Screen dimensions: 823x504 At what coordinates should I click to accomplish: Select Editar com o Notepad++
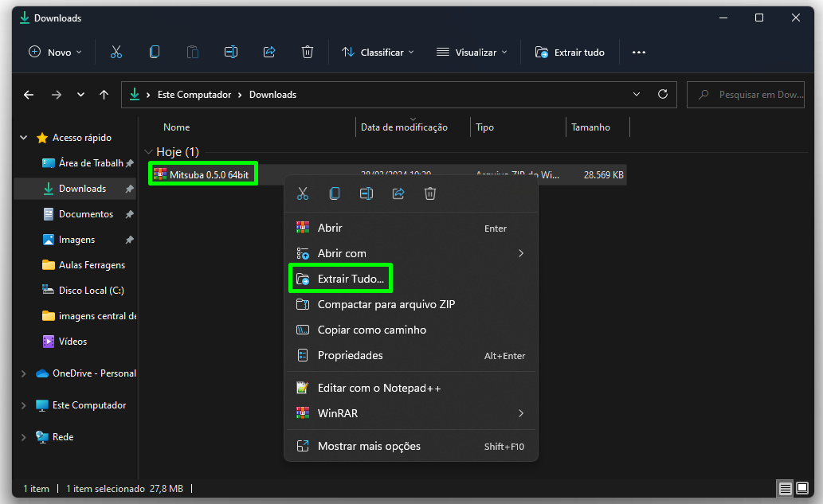[411, 388]
